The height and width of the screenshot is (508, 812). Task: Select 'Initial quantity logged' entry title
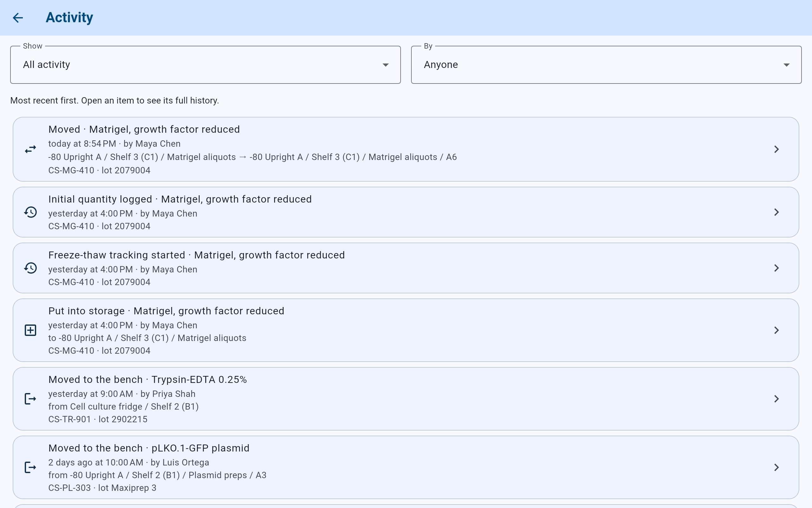click(180, 199)
